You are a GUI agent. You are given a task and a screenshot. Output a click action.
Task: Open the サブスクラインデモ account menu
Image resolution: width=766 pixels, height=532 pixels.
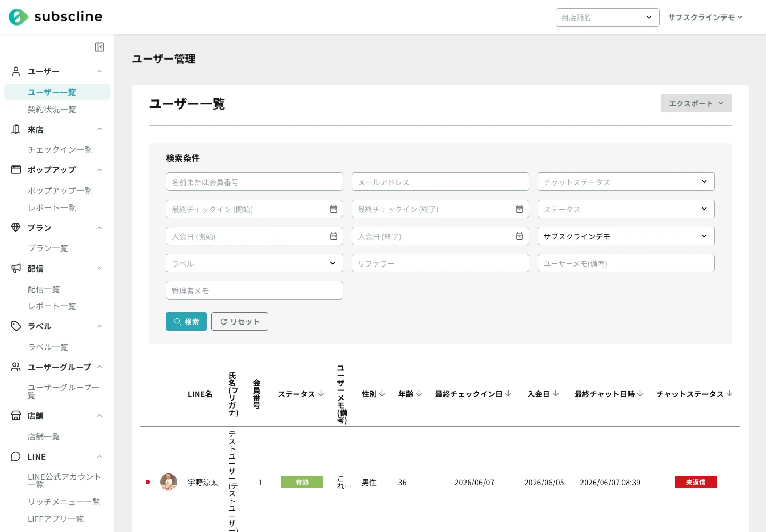pos(705,17)
